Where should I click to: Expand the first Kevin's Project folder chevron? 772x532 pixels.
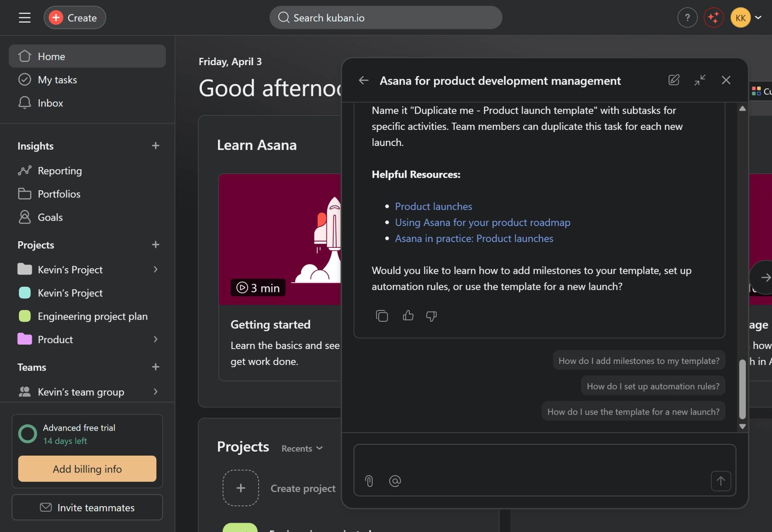(156, 269)
